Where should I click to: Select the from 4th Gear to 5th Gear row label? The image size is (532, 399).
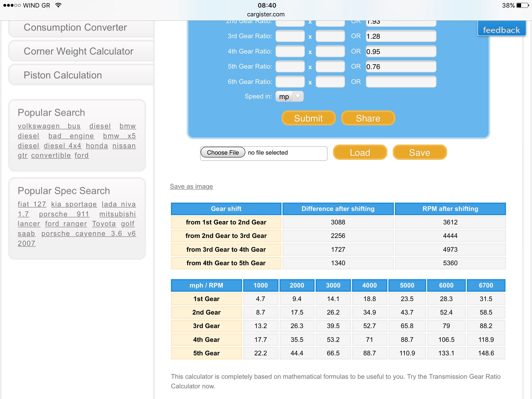tap(226, 263)
